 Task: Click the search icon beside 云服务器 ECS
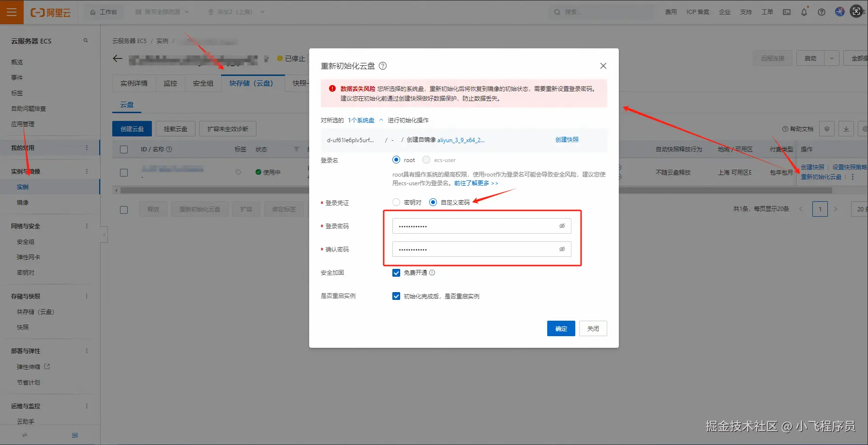click(86, 41)
